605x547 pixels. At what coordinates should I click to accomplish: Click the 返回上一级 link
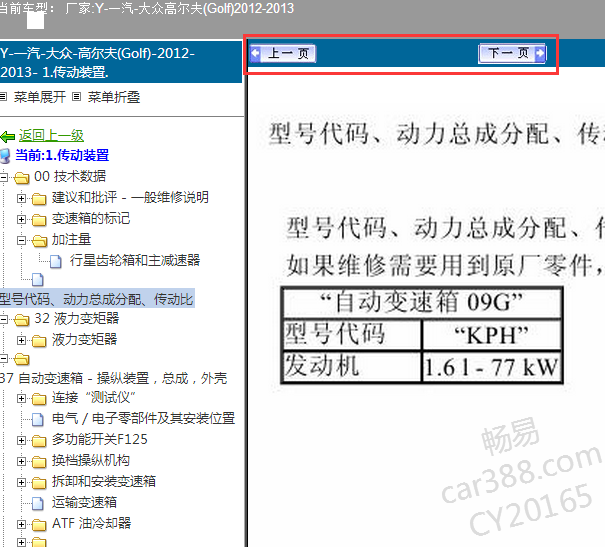click(51, 135)
